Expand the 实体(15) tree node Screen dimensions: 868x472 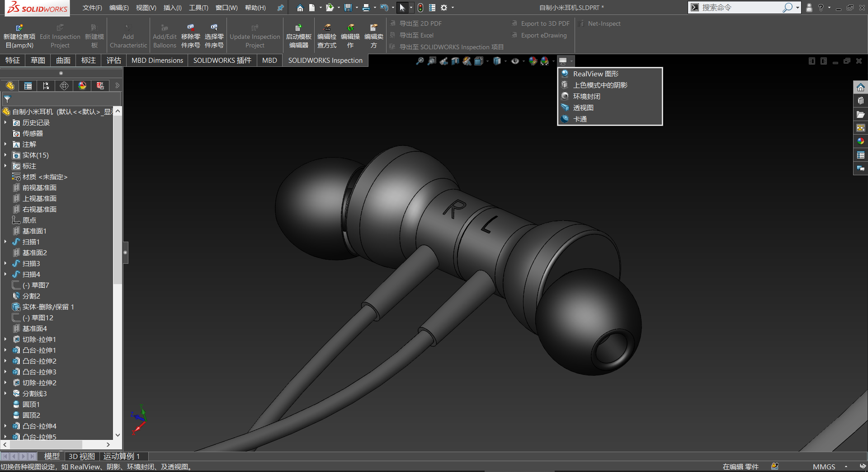(x=5, y=155)
